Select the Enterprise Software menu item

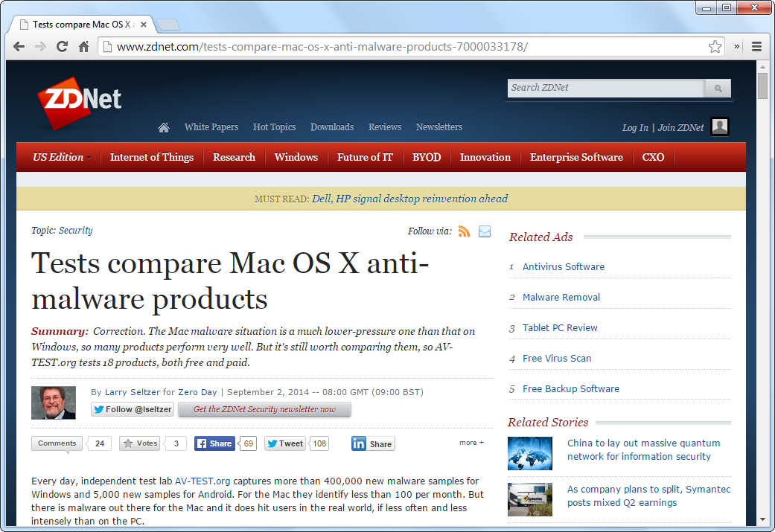click(x=576, y=157)
